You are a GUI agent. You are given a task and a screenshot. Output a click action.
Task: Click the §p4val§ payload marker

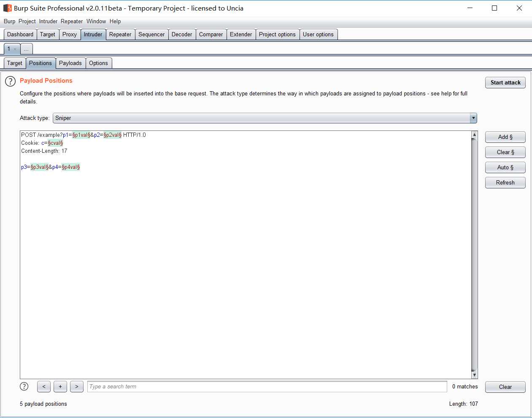[x=71, y=167]
